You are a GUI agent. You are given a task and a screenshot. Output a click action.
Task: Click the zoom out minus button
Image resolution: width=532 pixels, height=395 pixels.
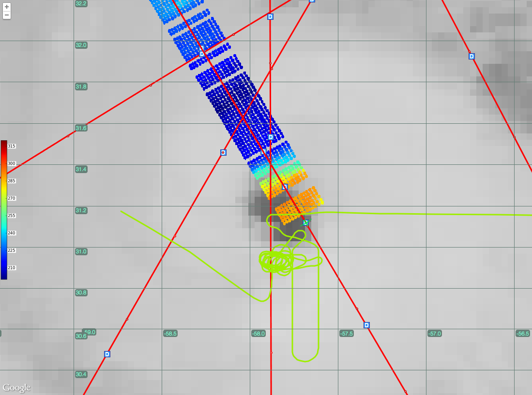[x=7, y=15]
